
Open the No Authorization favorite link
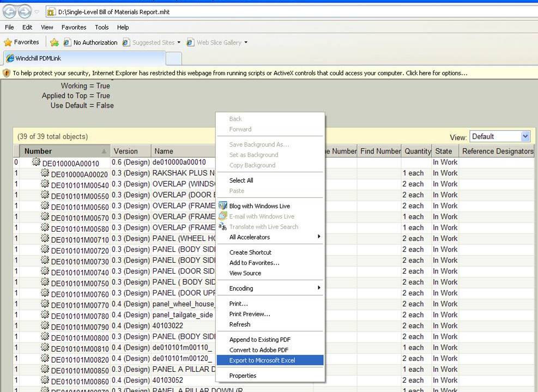90,42
